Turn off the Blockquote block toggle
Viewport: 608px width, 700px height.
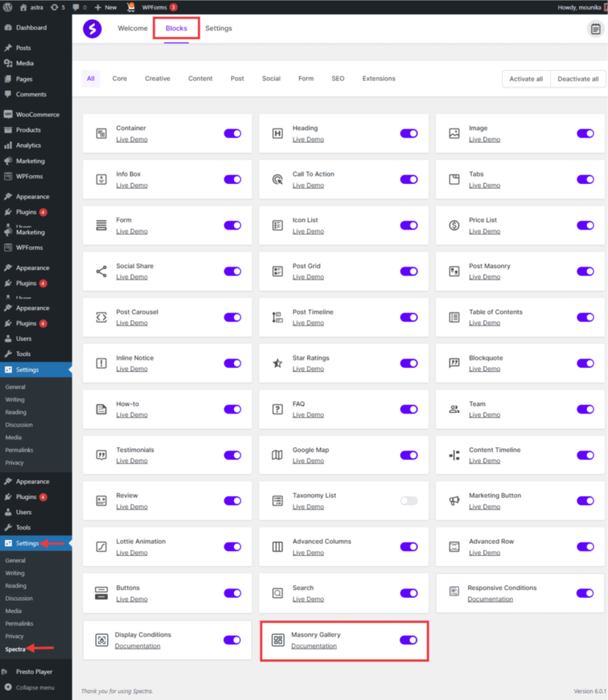click(585, 363)
